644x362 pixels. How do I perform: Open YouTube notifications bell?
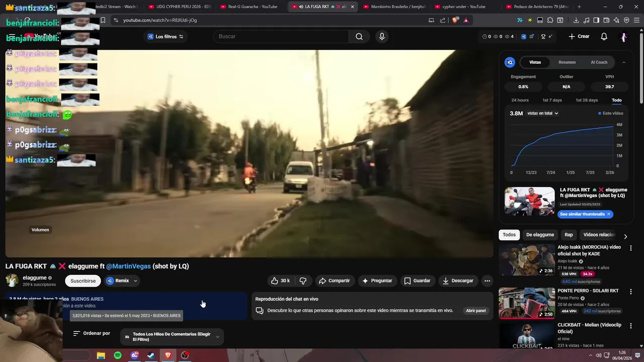604,36
